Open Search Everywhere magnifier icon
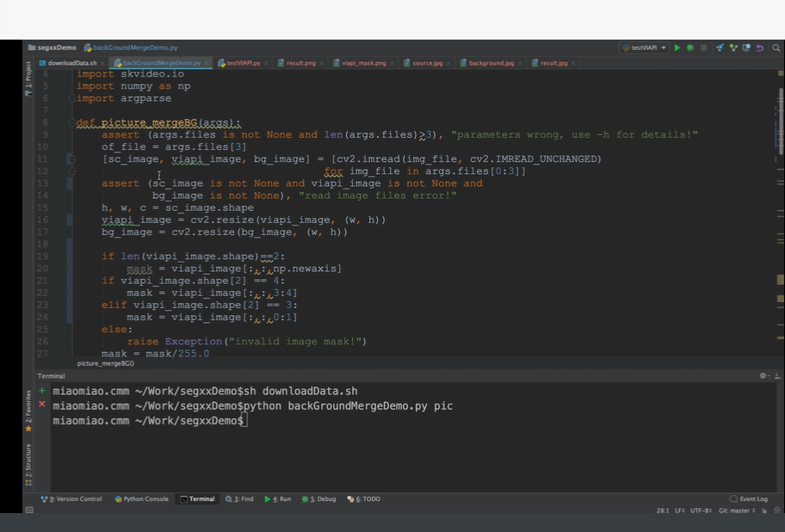785x532 pixels. [776, 47]
